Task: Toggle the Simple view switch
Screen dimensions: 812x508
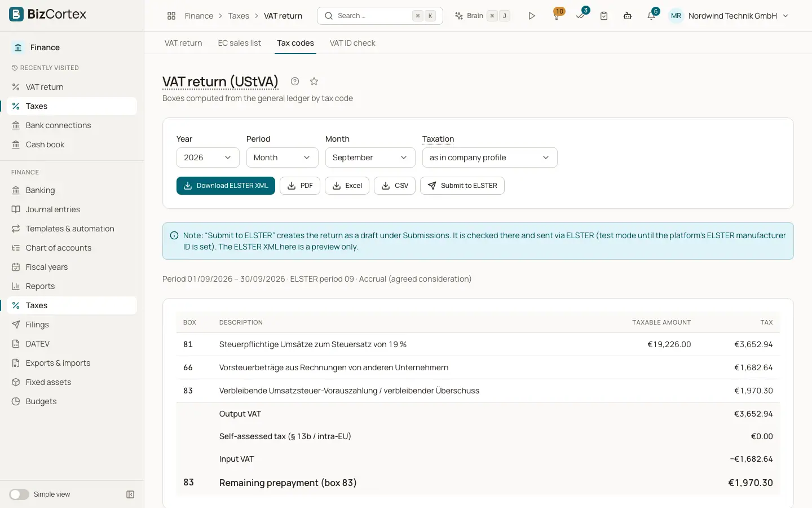Action: click(x=19, y=494)
